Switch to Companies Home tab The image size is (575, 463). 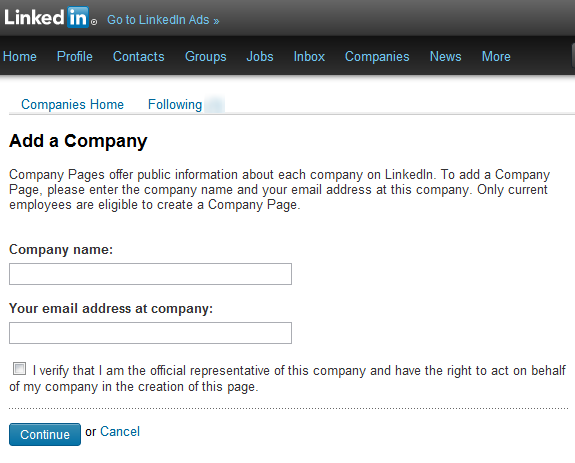pyautogui.click(x=72, y=104)
